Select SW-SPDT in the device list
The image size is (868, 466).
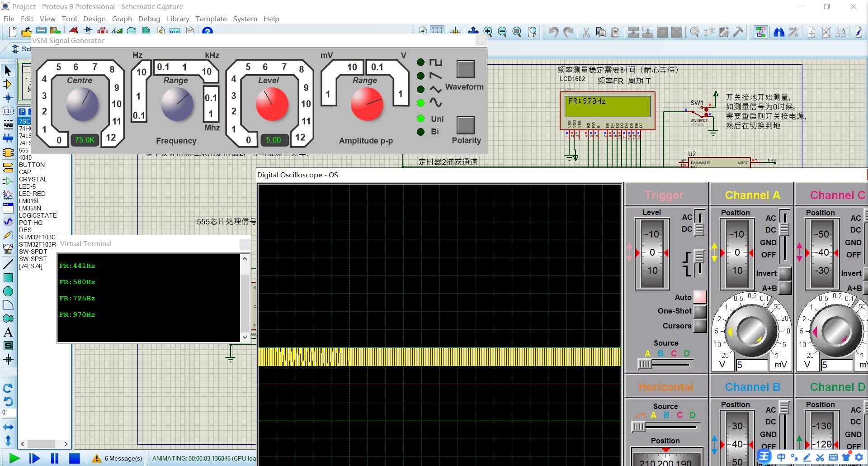[x=33, y=252]
